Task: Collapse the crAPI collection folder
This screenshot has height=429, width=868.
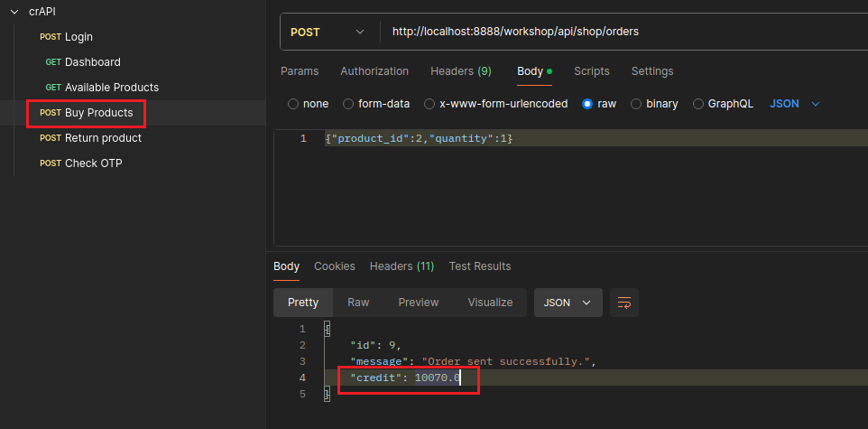Action: (14, 11)
